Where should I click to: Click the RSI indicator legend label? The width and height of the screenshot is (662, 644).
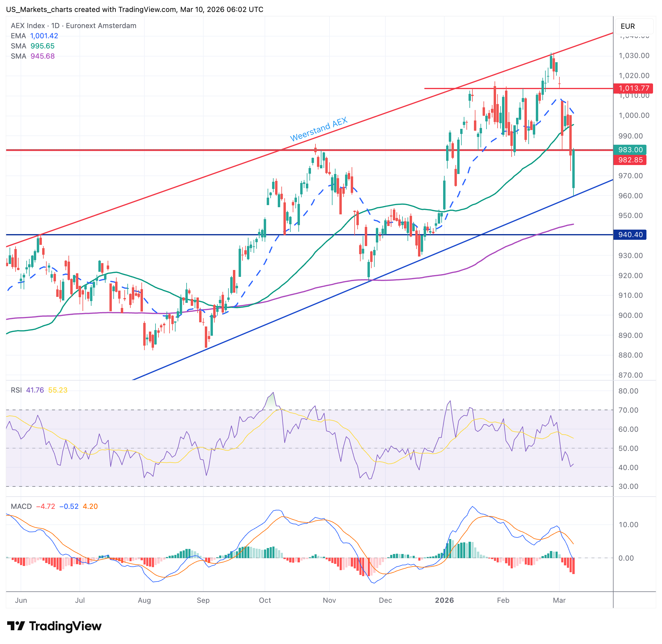(16, 390)
